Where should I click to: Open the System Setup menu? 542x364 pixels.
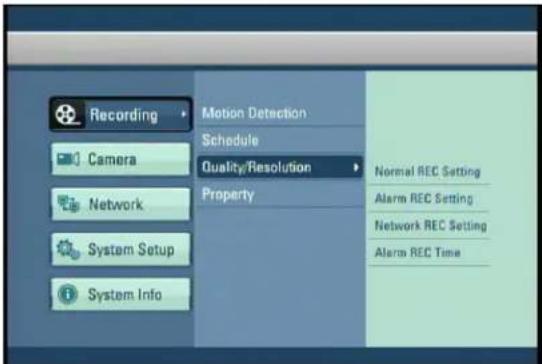(x=121, y=249)
